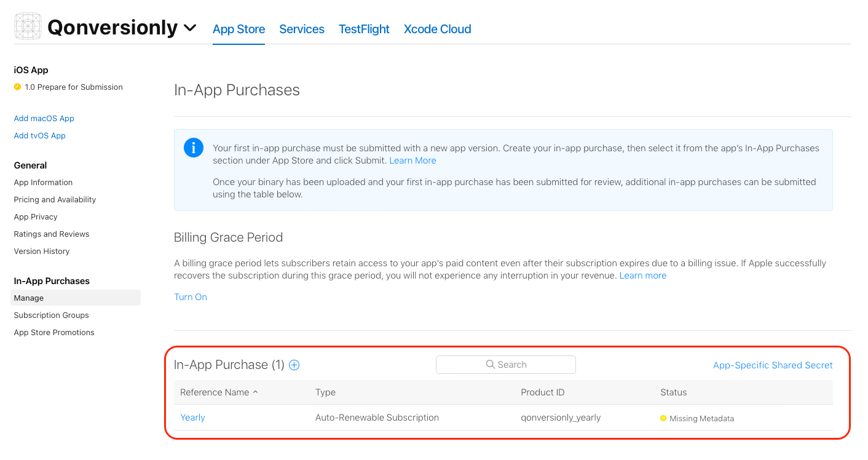This screenshot has width=868, height=460.
Task: Select 1.0 Prepare for Submission version
Action: coord(74,87)
